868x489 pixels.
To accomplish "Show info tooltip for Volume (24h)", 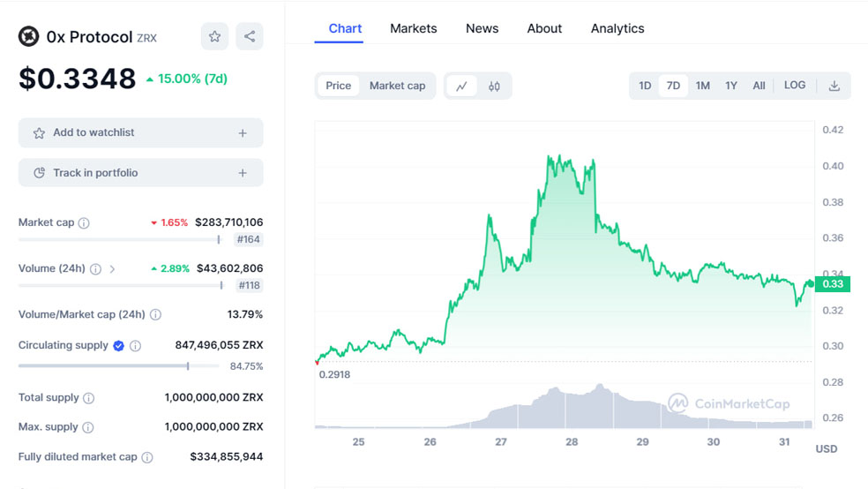I will click(x=96, y=269).
